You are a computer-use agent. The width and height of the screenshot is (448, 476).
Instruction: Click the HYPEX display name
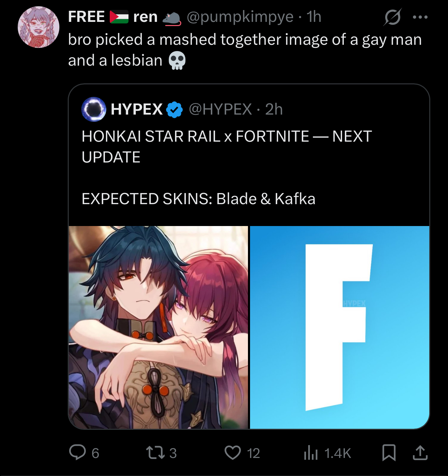(136, 109)
